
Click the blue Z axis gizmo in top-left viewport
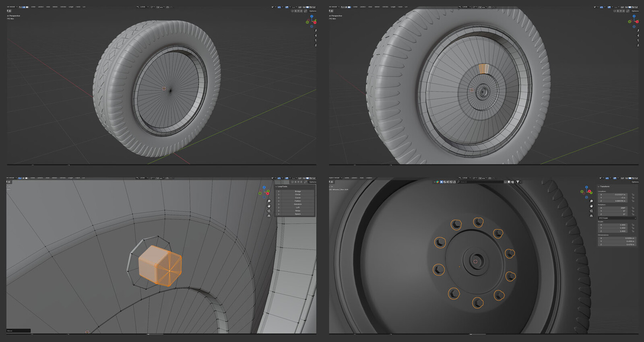(312, 16)
